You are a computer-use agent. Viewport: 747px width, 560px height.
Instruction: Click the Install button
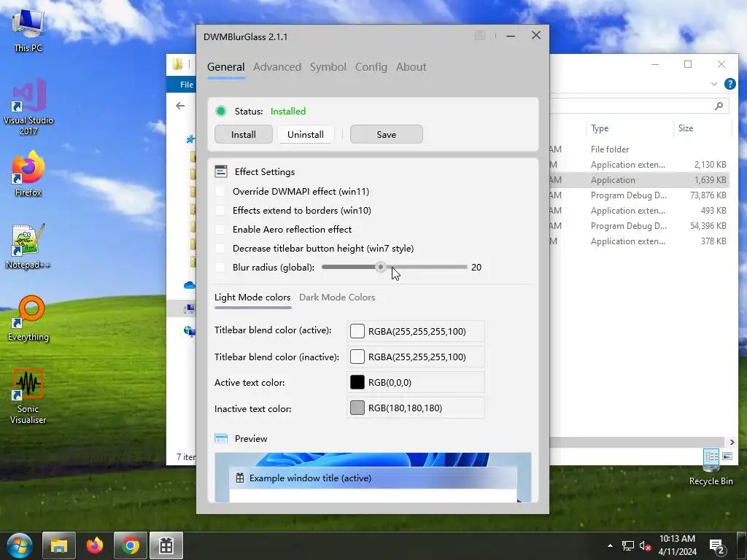pos(244,135)
